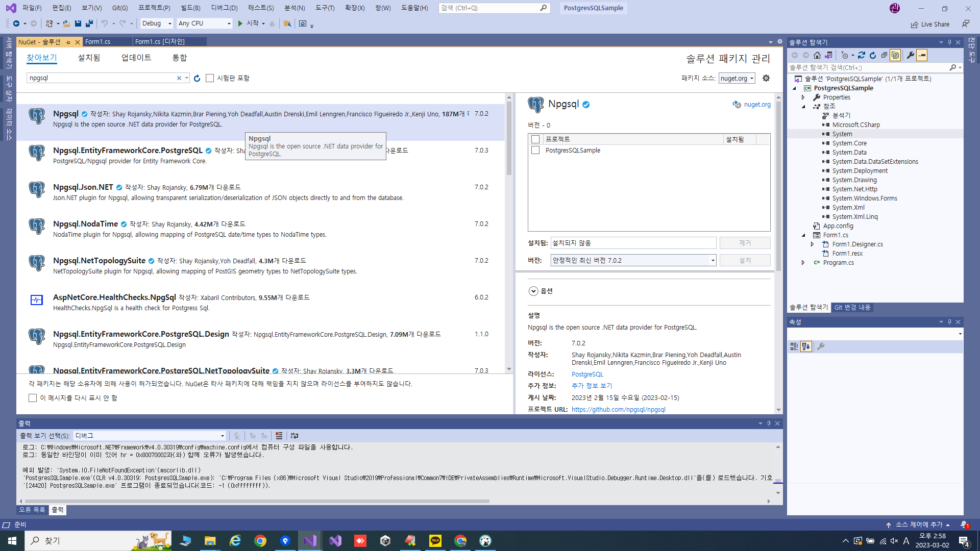This screenshot has height=551, width=980.
Task: Clear all text in the output window
Action: click(x=279, y=436)
